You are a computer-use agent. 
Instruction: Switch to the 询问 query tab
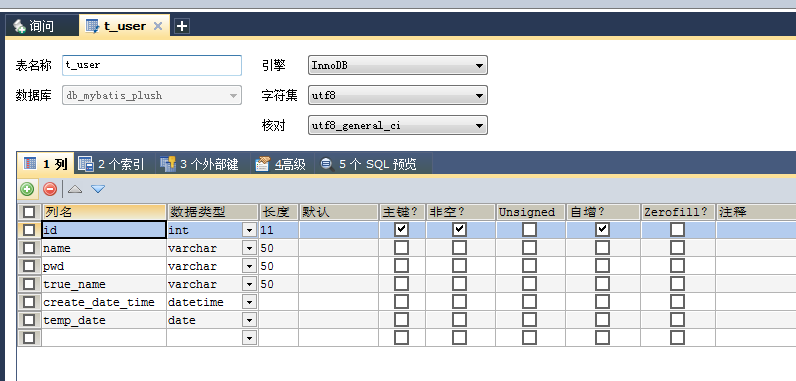(35, 26)
